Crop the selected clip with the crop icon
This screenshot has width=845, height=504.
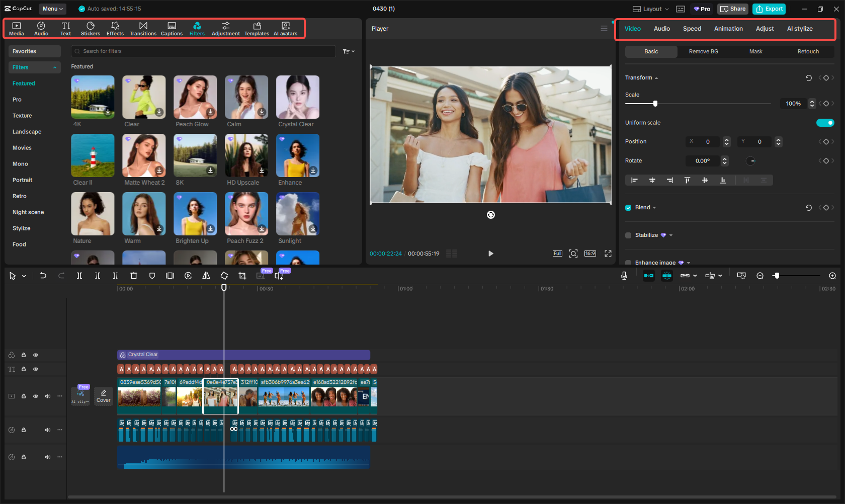click(x=242, y=276)
